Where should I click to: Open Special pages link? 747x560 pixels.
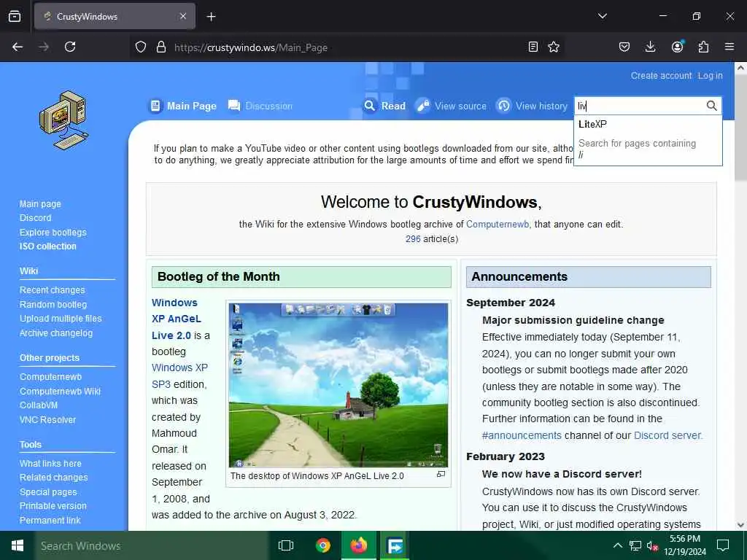click(48, 492)
